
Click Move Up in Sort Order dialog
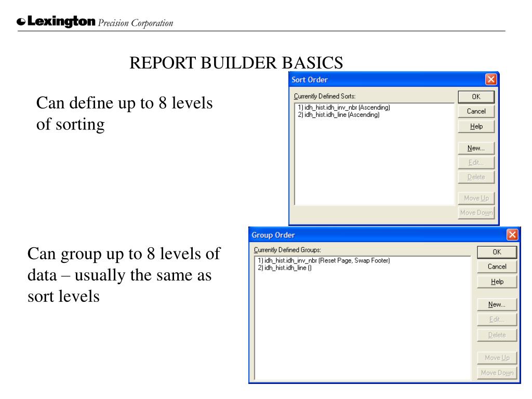[x=476, y=198]
